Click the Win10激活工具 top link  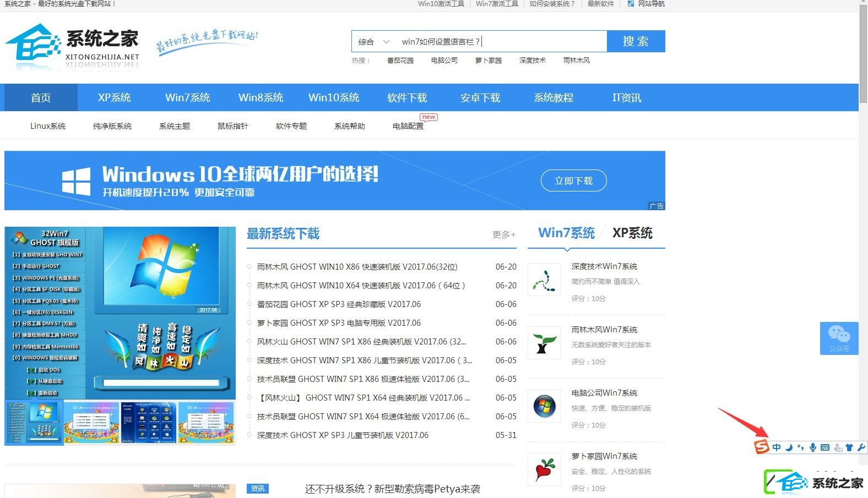pos(441,4)
